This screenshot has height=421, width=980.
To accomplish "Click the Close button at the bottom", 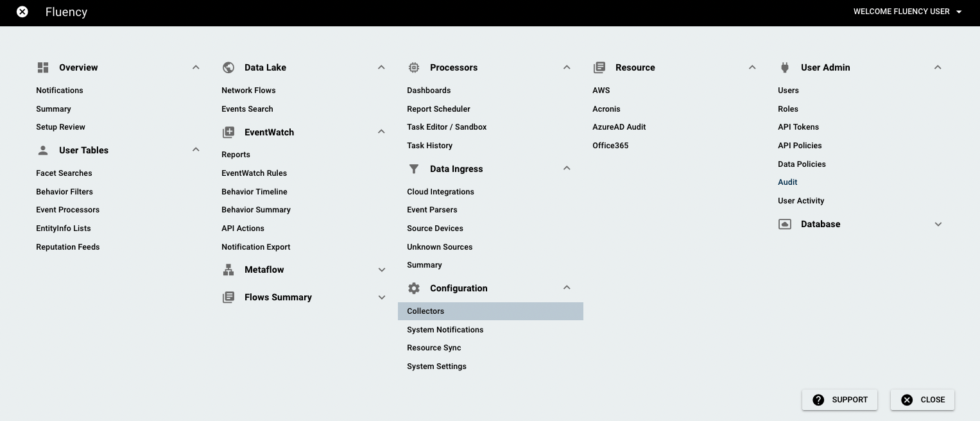I will click(x=922, y=400).
